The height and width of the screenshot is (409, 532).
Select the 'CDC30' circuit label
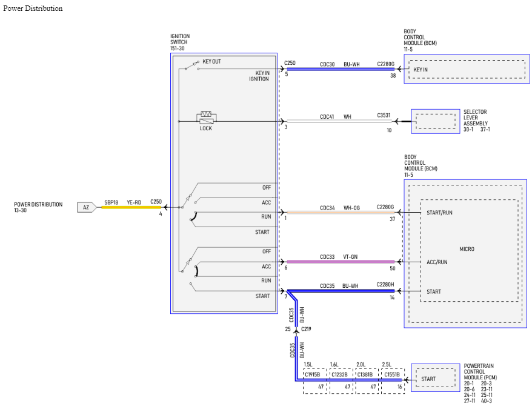tap(327, 64)
